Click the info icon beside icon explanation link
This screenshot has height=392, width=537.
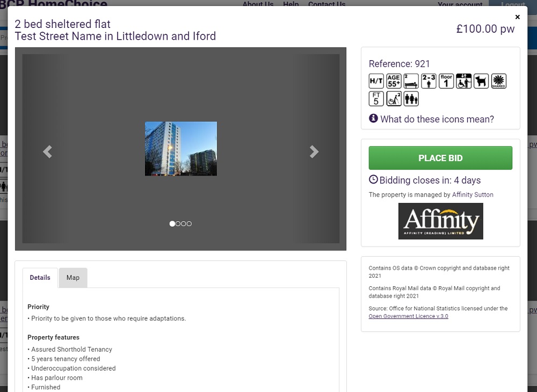click(374, 118)
